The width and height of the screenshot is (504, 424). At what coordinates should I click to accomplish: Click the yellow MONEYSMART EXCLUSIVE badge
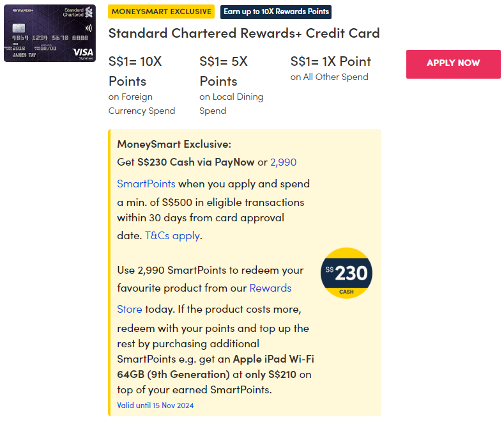click(161, 12)
